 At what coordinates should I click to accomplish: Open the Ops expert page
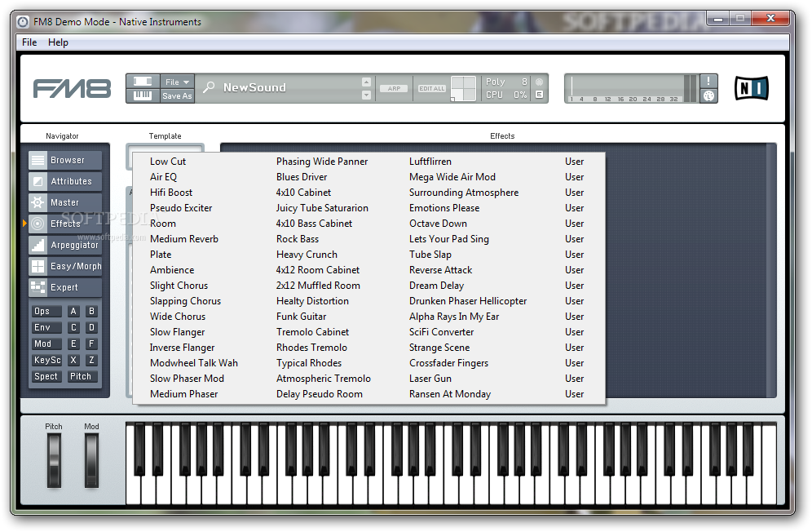[x=46, y=311]
